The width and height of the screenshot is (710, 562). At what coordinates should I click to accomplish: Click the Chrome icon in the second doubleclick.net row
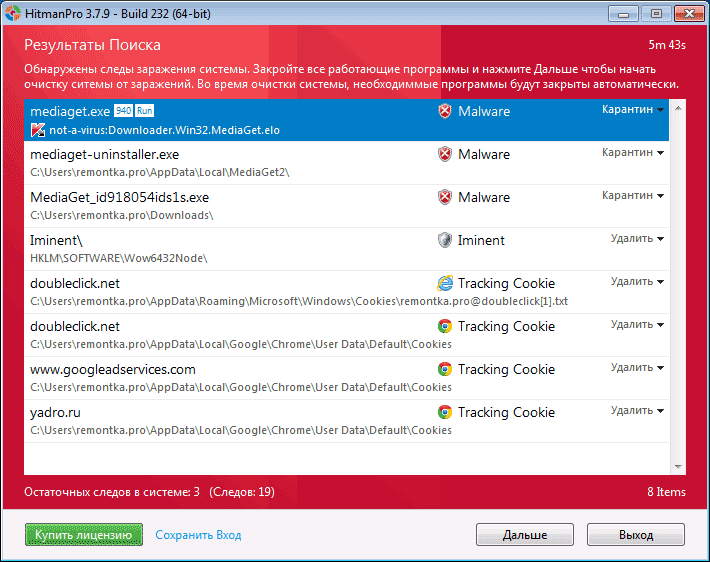tap(445, 326)
